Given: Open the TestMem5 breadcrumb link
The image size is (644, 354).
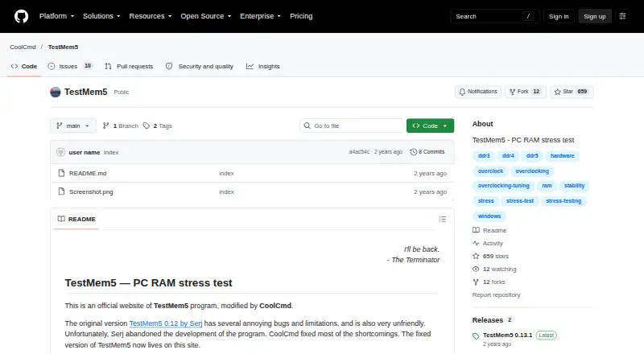Looking at the screenshot, I should click(63, 47).
